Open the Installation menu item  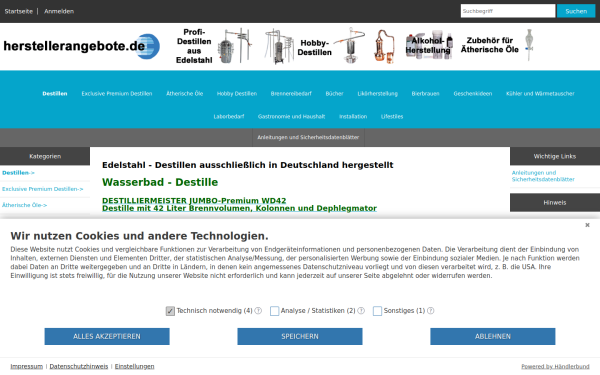click(353, 117)
